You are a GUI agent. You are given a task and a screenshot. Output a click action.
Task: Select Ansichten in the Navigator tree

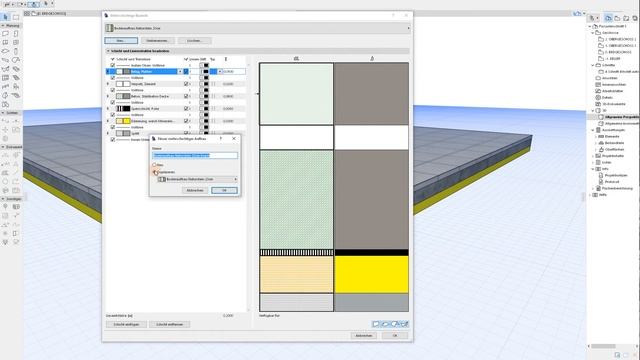point(610,78)
